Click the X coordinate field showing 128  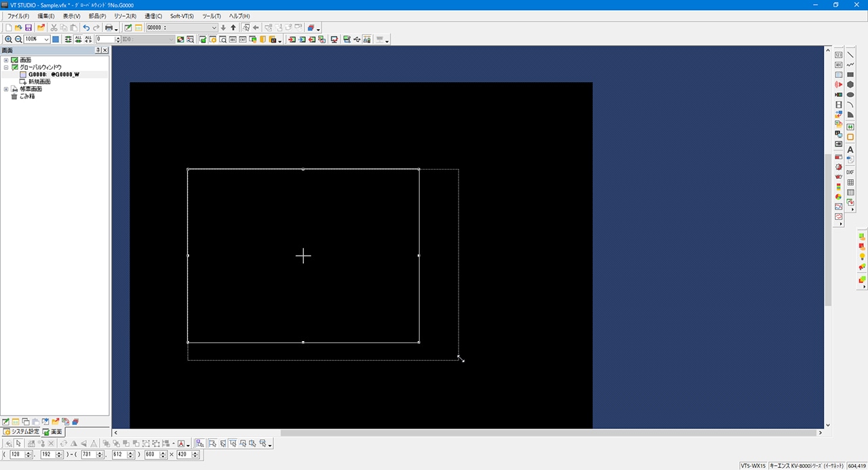tap(17, 454)
